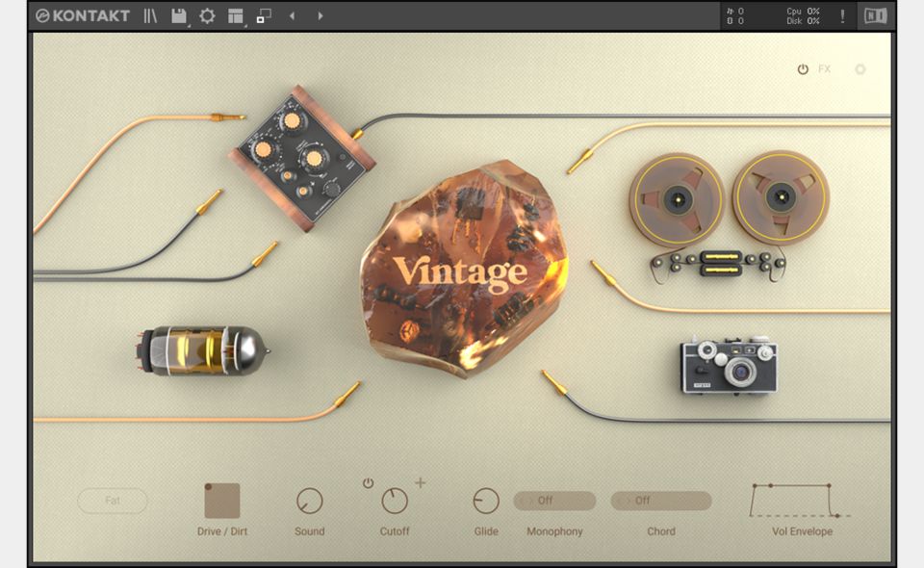The image size is (924, 568).
Task: Go to previous preset with left arrow
Action: tap(292, 15)
